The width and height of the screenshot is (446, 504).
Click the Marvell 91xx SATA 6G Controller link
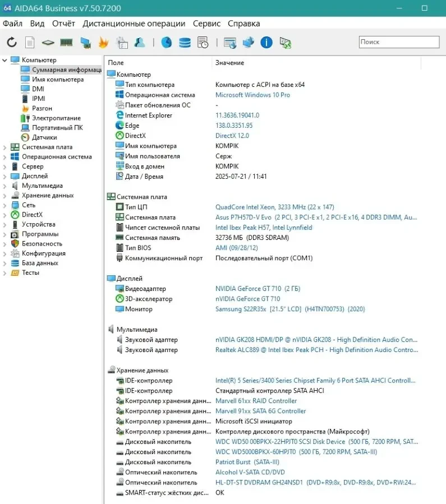point(260,411)
